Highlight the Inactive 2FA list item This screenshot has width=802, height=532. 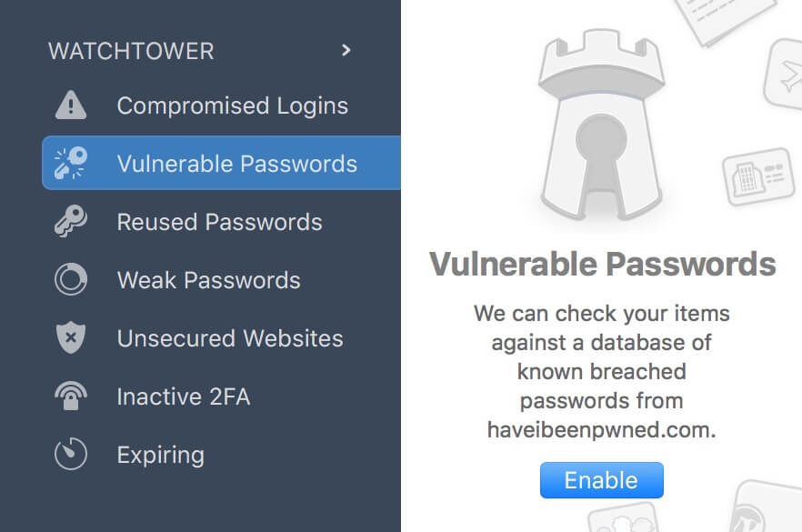[181, 396]
